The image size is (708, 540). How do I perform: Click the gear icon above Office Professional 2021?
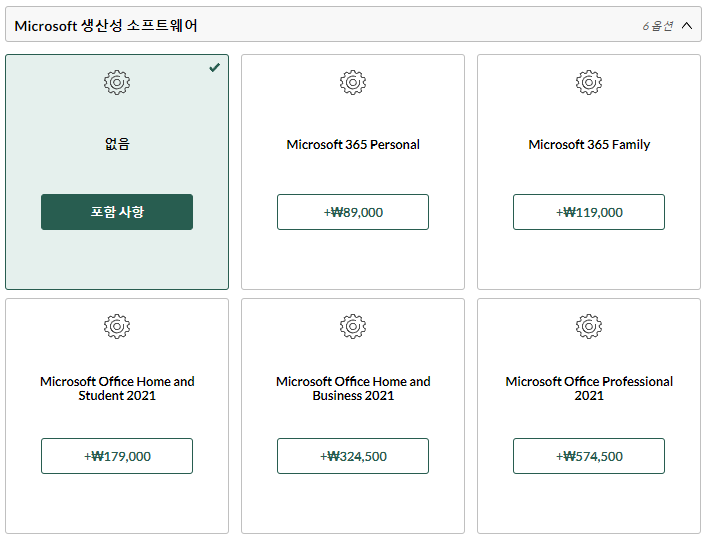589,326
